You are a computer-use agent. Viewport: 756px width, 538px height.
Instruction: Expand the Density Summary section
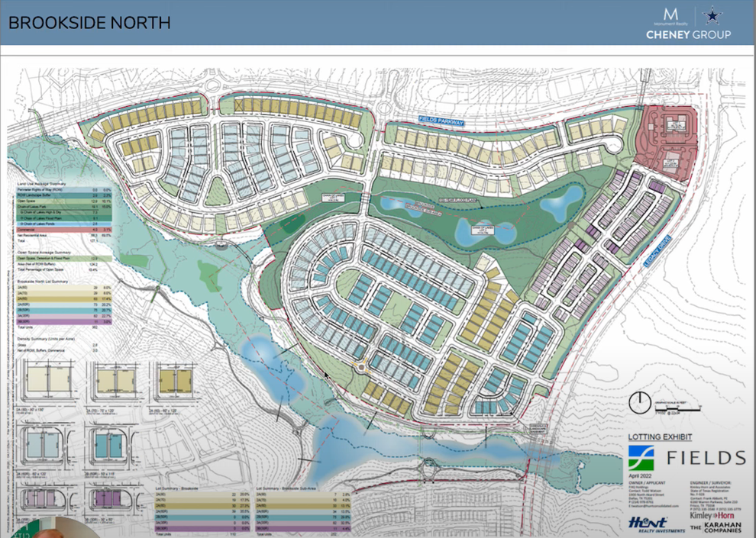pos(46,339)
